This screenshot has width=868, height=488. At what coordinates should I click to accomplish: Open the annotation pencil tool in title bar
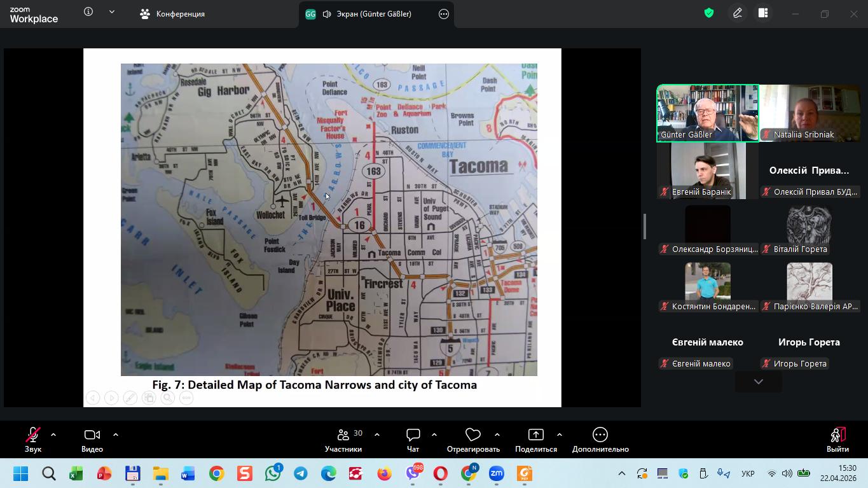point(738,13)
